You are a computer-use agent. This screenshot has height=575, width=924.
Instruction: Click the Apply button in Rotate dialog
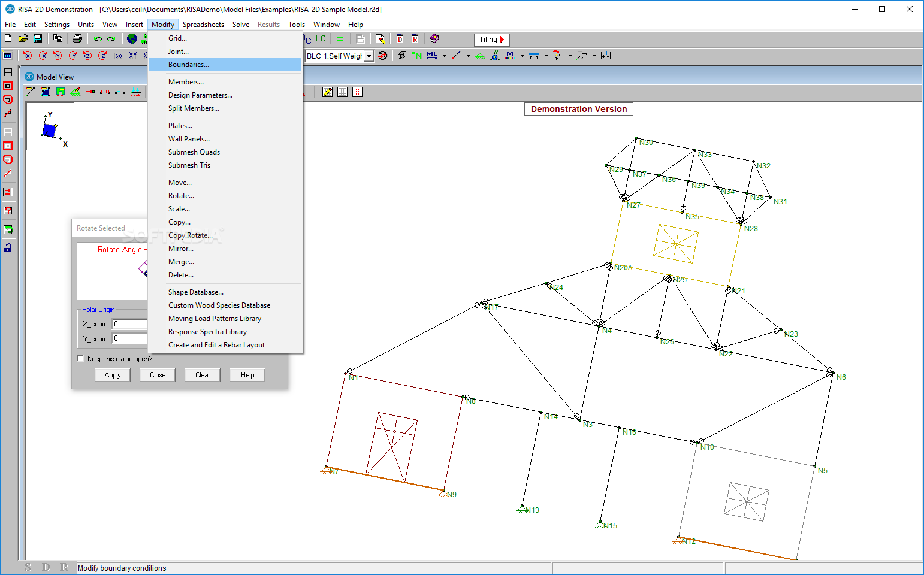[x=113, y=375]
